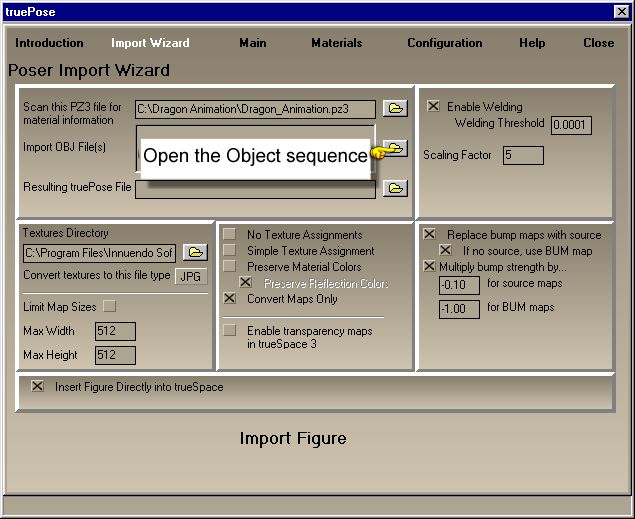Click folder icon beside Import OBJ File(s)
635x519 pixels.
click(x=396, y=148)
